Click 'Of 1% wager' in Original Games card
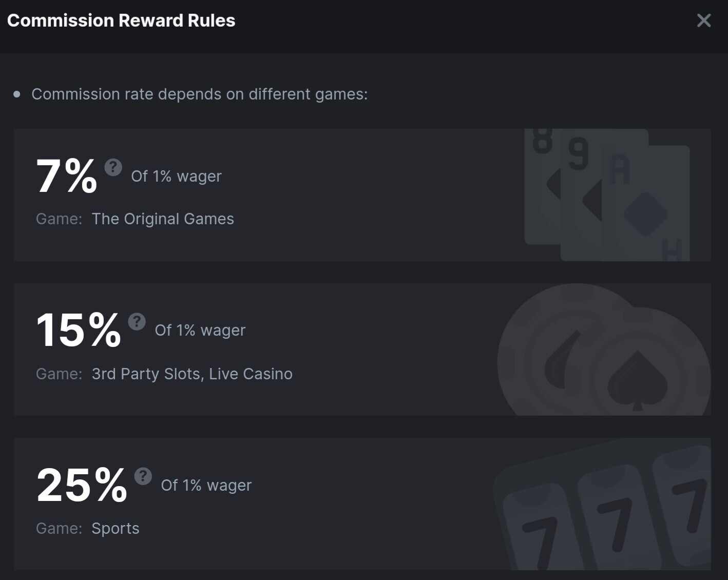Viewport: 728px width, 580px height. point(176,176)
